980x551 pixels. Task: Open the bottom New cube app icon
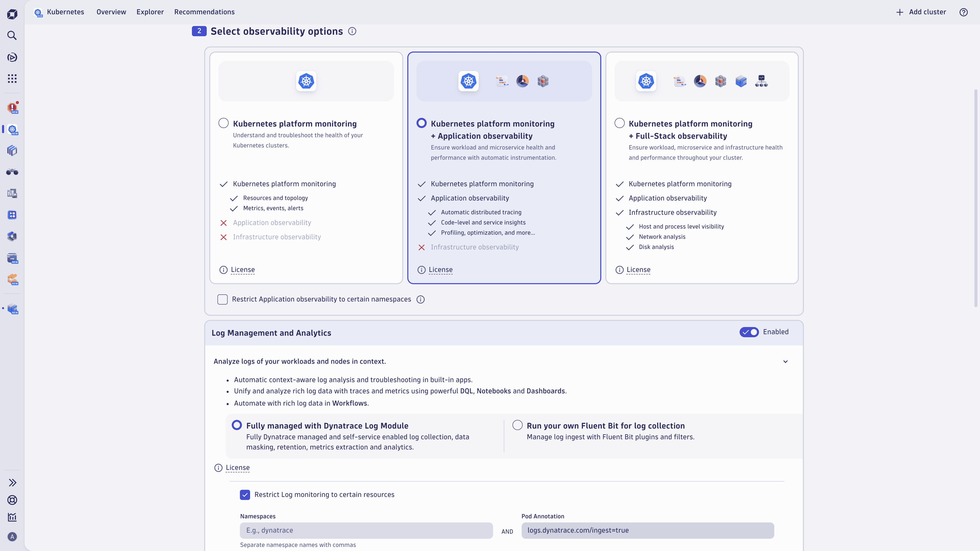[13, 309]
